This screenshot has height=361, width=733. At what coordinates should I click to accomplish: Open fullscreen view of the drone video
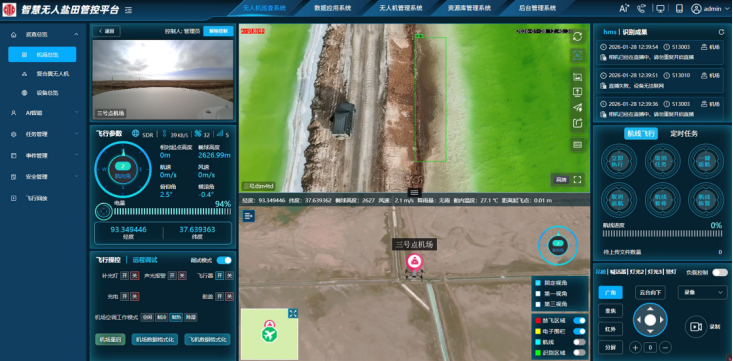pyautogui.click(x=577, y=180)
